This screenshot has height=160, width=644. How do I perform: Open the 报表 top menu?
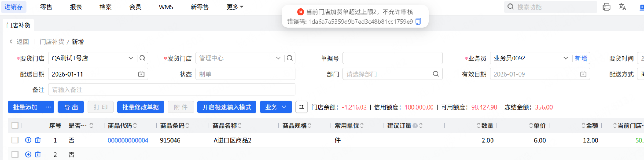click(x=76, y=7)
